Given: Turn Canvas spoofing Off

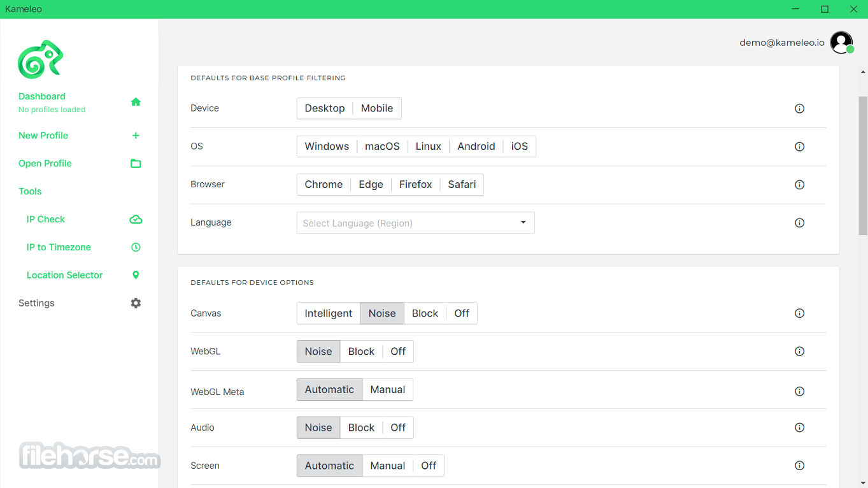Looking at the screenshot, I should [462, 313].
